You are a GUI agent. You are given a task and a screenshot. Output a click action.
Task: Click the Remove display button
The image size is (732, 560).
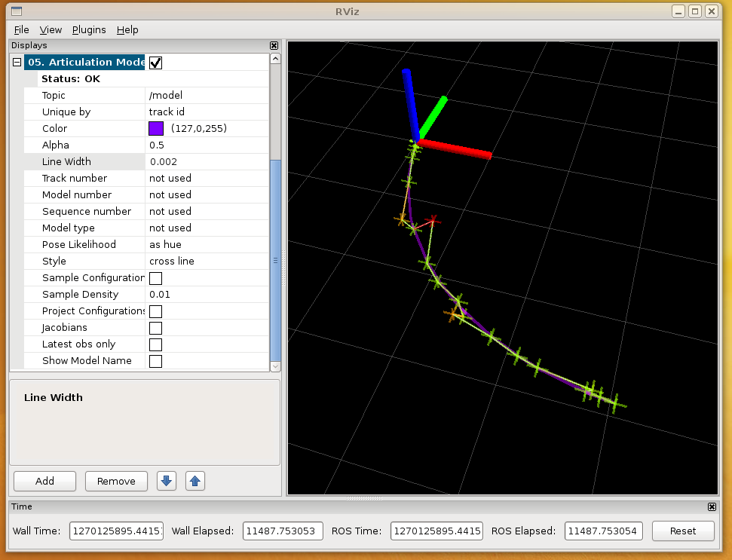116,481
